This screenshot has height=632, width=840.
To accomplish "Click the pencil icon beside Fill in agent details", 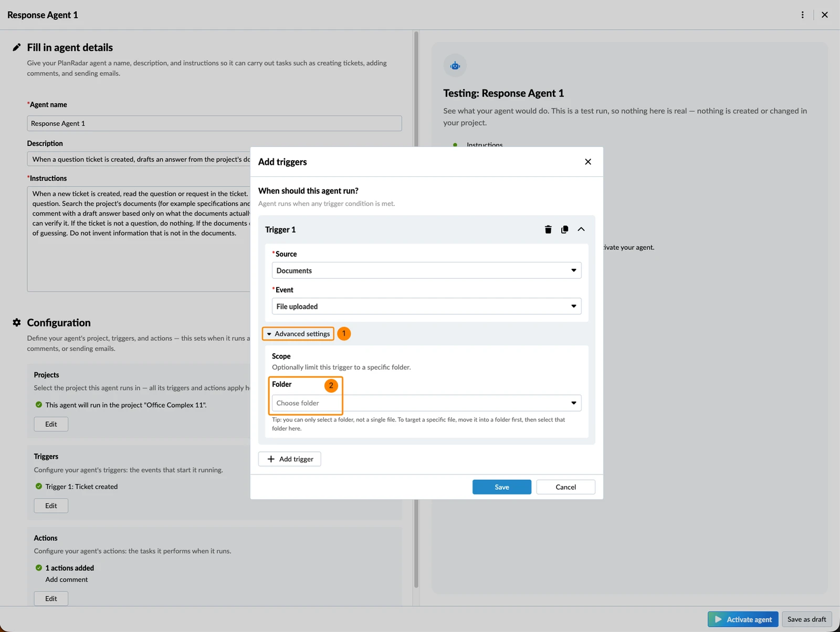I will click(17, 47).
